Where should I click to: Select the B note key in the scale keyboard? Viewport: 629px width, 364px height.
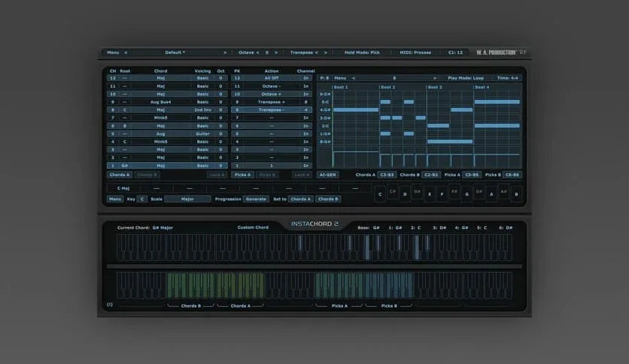pos(516,194)
